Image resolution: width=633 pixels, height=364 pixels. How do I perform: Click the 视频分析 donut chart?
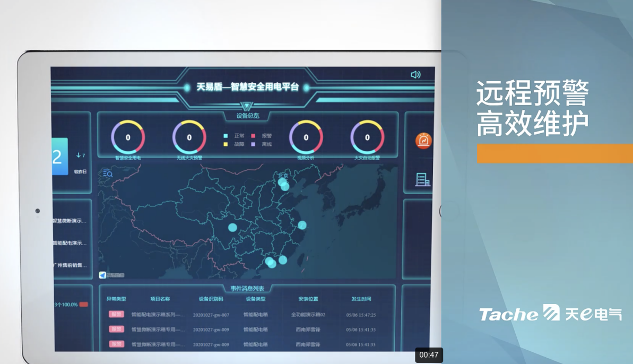[x=305, y=137]
